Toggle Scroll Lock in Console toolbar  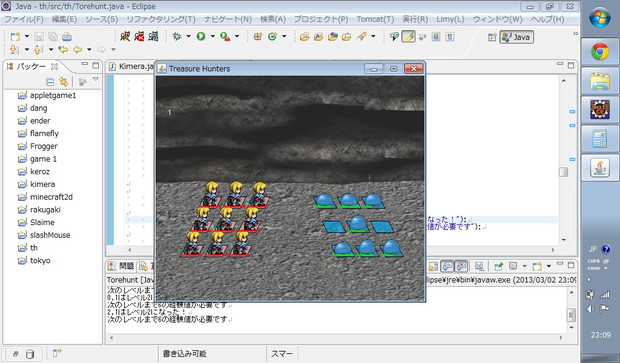click(x=433, y=266)
